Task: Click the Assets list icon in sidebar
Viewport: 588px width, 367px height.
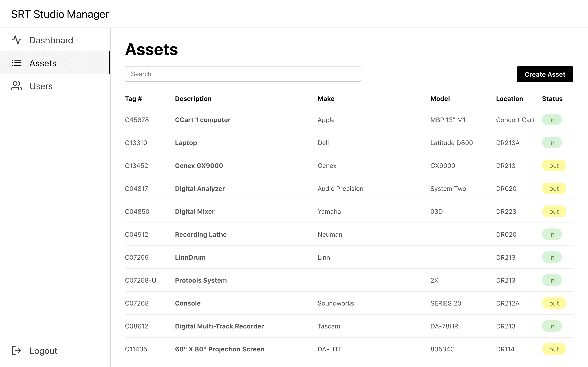Action: pos(17,63)
